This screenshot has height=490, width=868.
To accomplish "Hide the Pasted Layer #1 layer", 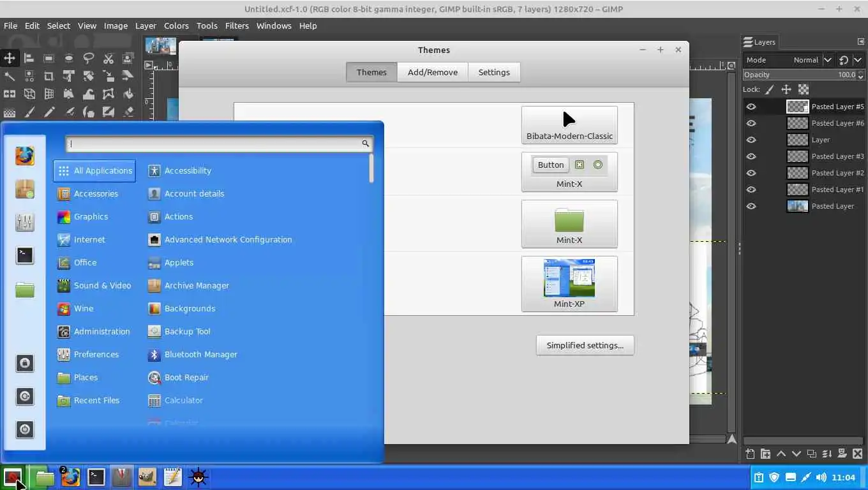I will (751, 189).
